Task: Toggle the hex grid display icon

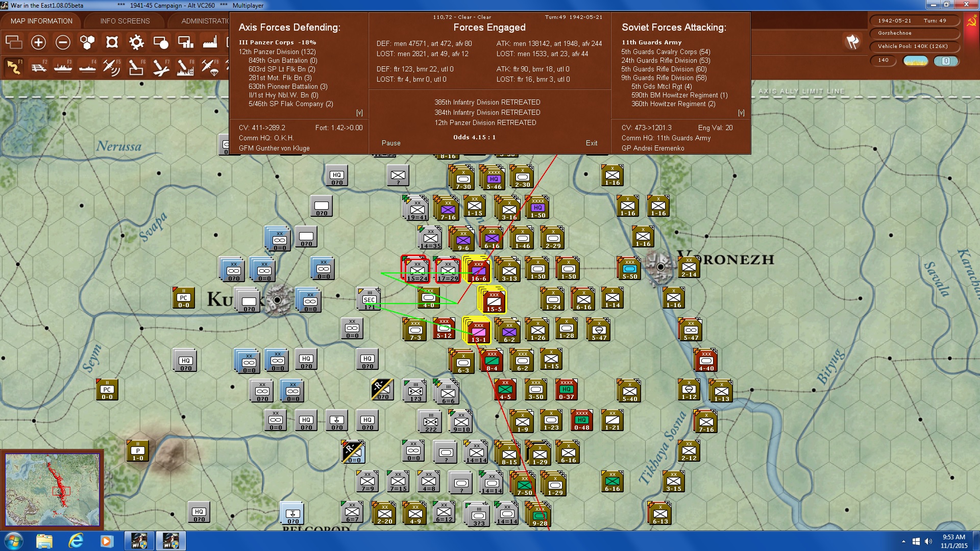Action: tap(87, 42)
